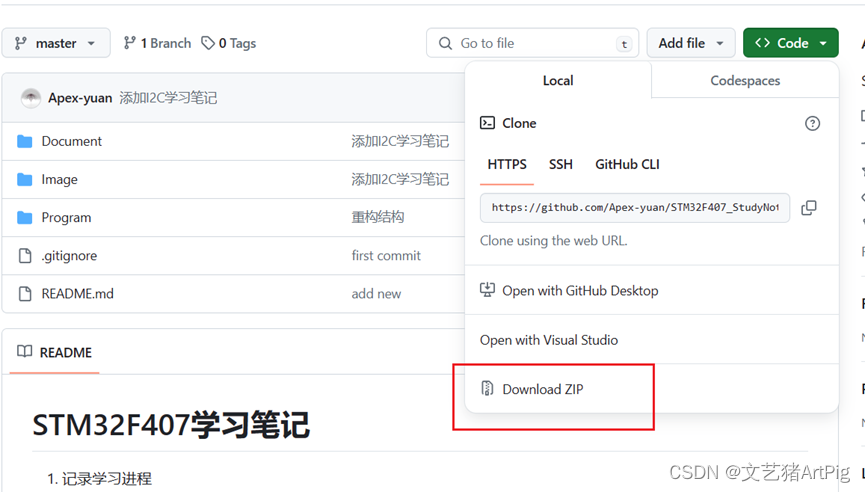Open the add new commit message
This screenshot has height=492, width=865.
click(x=376, y=293)
